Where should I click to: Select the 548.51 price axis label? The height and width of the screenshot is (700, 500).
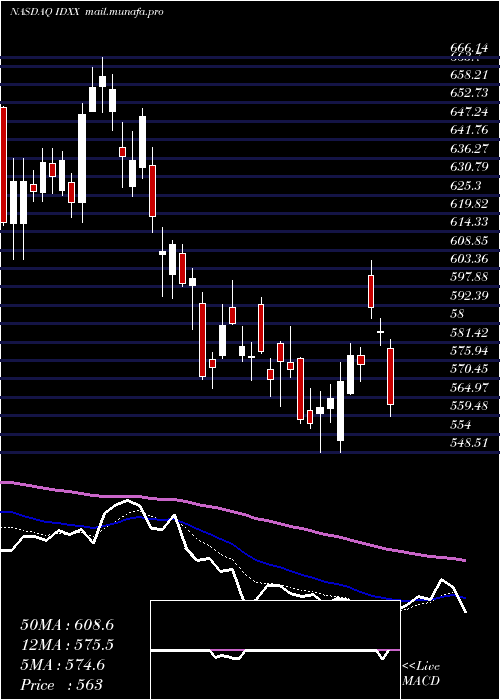469,442
